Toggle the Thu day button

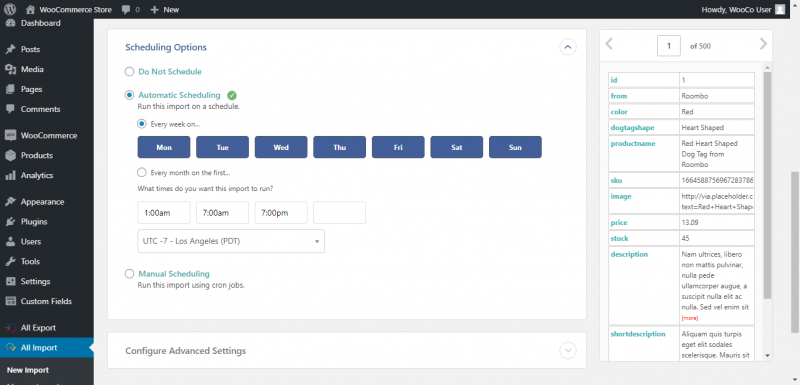coord(339,147)
